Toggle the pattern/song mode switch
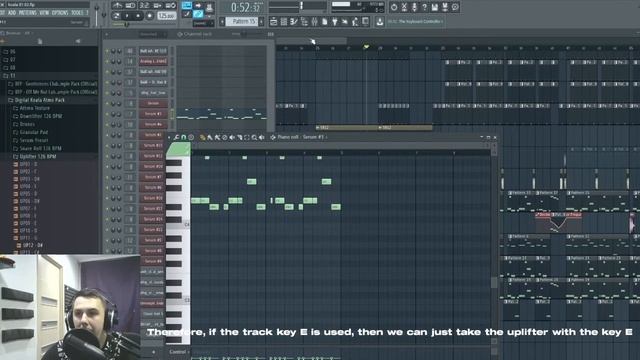The width and height of the screenshot is (640, 360). click(117, 16)
